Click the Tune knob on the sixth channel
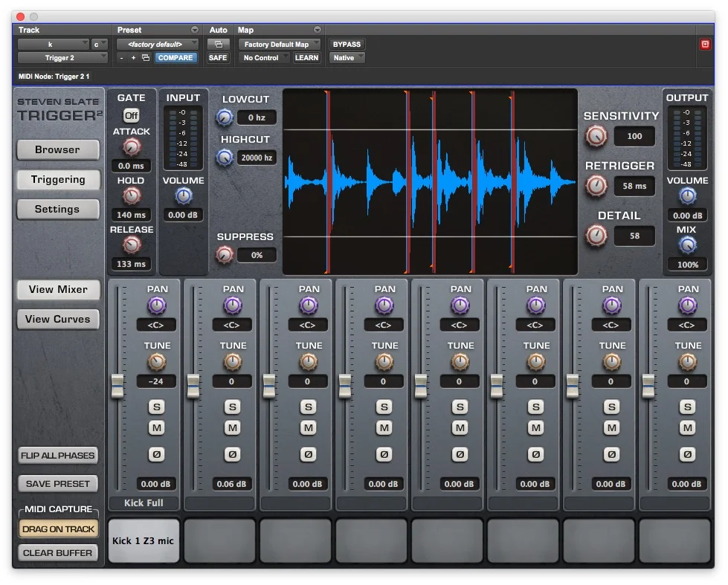This screenshot has width=728, height=585. [536, 362]
